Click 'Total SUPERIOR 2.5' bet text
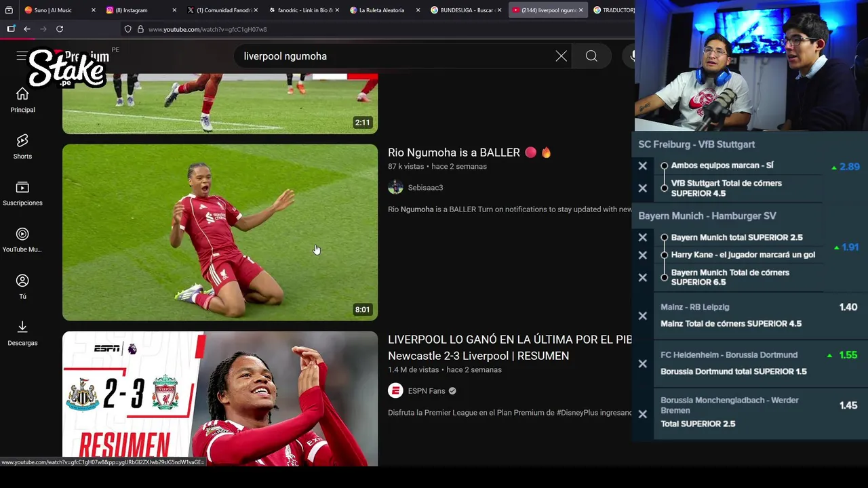The image size is (868, 488). 698,424
